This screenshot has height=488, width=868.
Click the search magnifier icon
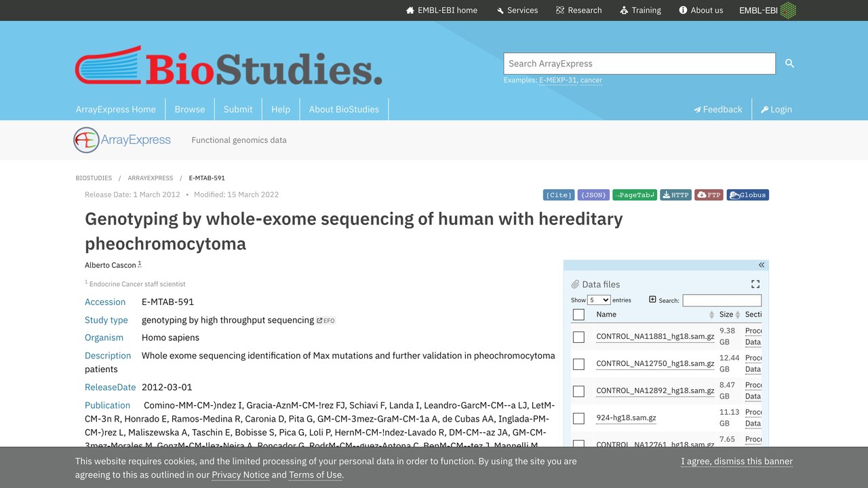(789, 63)
